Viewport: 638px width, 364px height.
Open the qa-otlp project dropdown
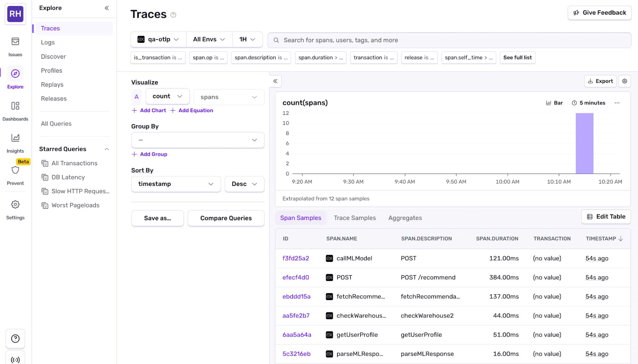[x=158, y=39]
